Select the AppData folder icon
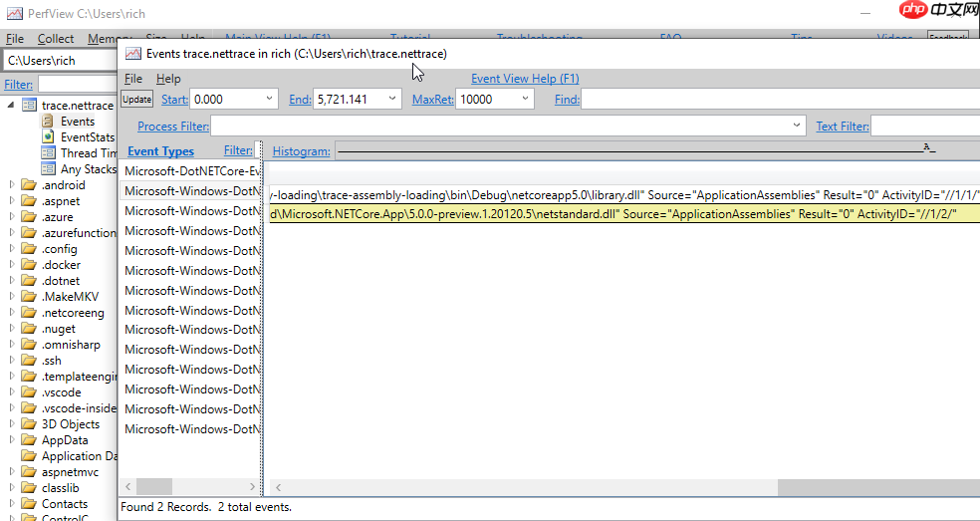This screenshot has height=521, width=980. 29,439
